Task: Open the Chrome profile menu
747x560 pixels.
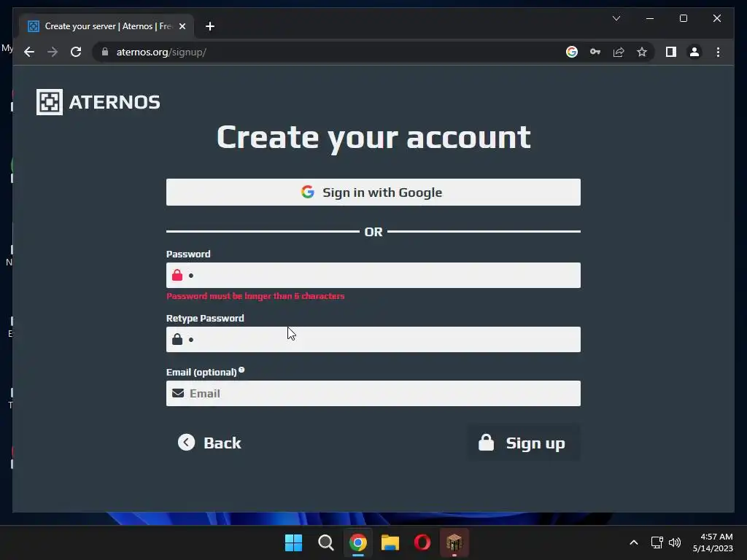Action: (x=694, y=52)
